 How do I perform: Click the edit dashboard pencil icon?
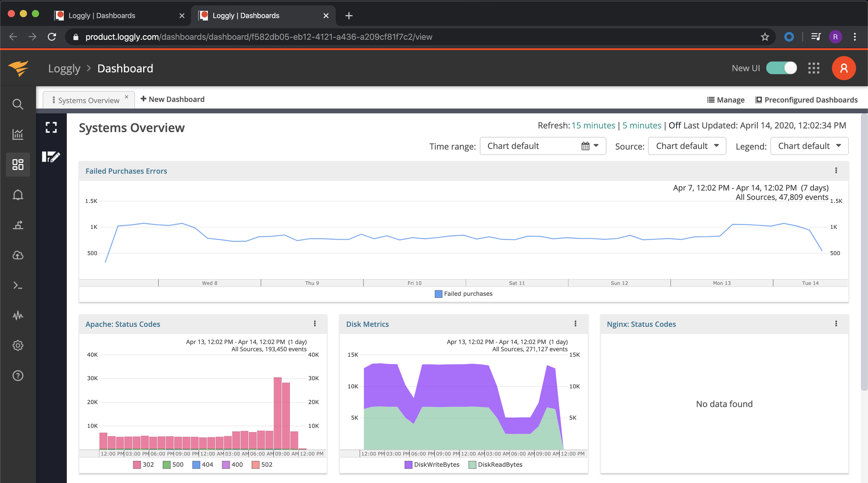51,157
